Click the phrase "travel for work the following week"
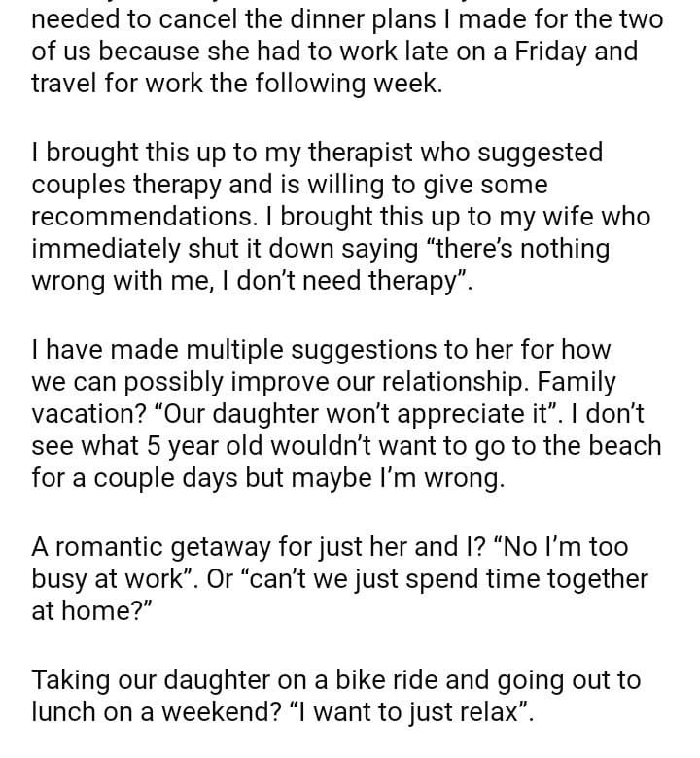700x758 pixels. [236, 83]
